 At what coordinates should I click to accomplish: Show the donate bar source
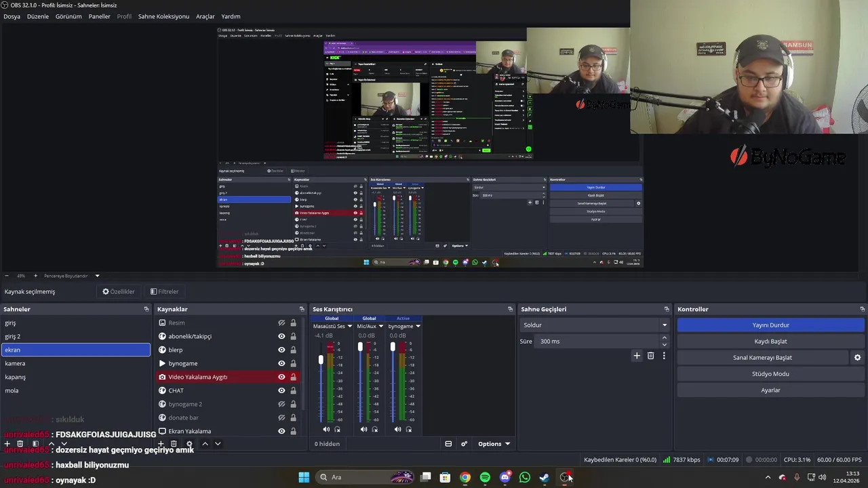281,418
